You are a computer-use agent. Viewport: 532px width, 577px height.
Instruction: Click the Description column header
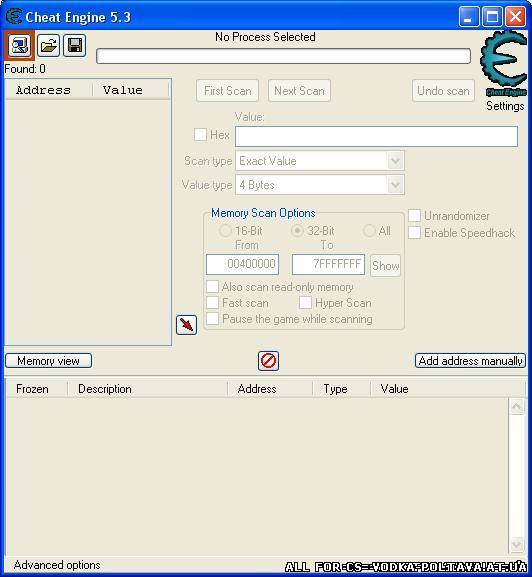pos(148,389)
